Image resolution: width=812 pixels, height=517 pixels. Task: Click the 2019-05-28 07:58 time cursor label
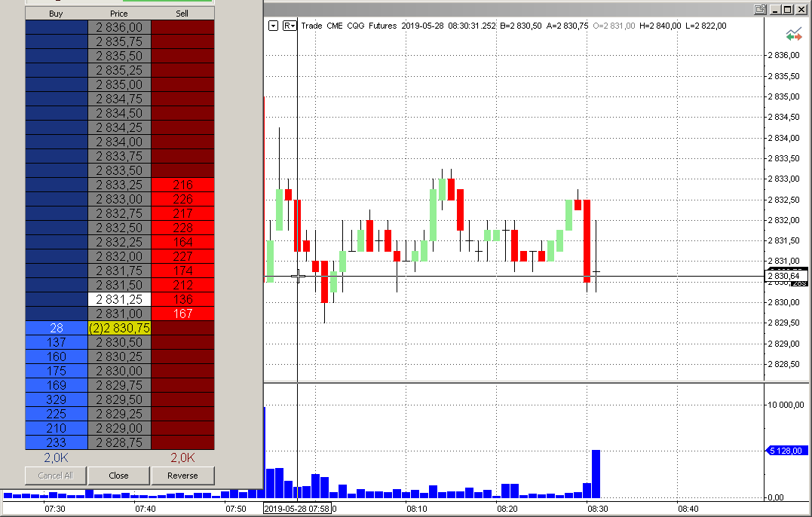pyautogui.click(x=297, y=509)
